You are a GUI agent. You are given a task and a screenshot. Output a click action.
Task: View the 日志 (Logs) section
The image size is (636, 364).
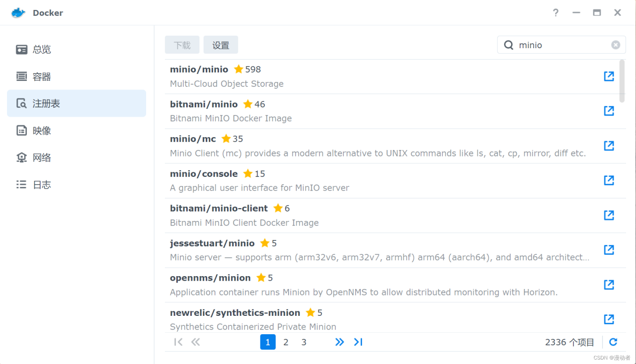click(x=42, y=184)
